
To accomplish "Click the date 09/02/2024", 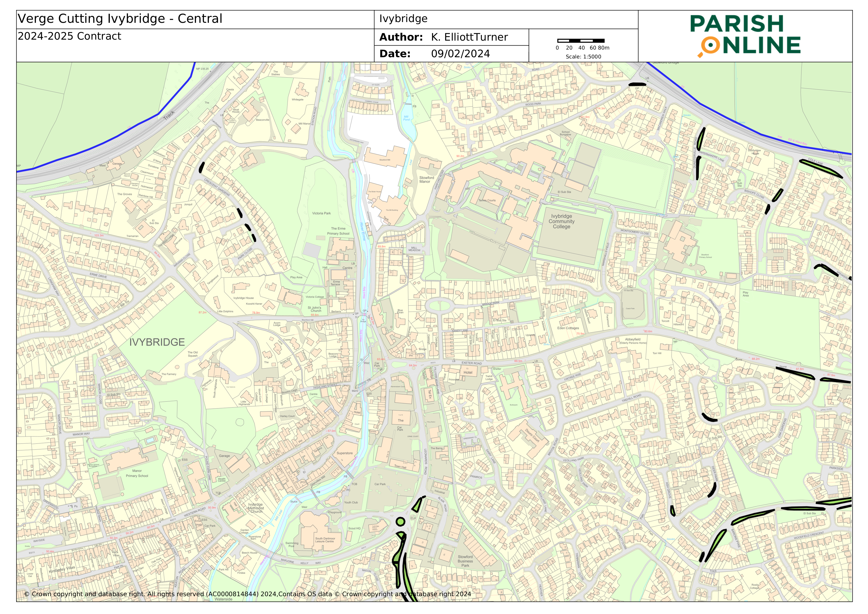I will click(x=460, y=54).
